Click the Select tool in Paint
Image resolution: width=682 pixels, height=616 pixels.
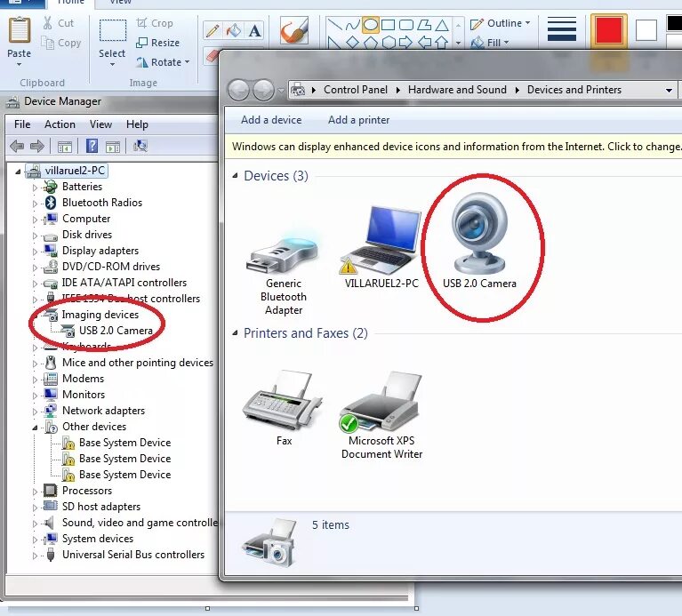pyautogui.click(x=112, y=42)
